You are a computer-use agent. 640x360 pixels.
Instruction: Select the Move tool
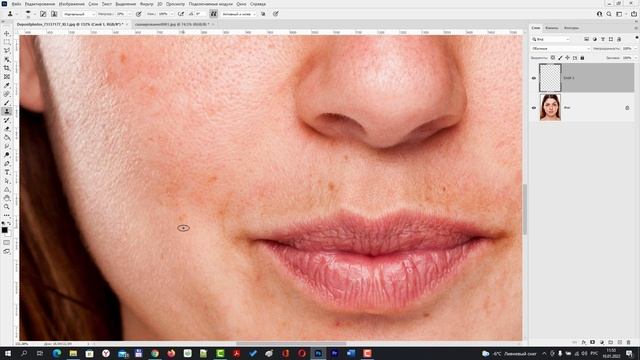[x=7, y=33]
